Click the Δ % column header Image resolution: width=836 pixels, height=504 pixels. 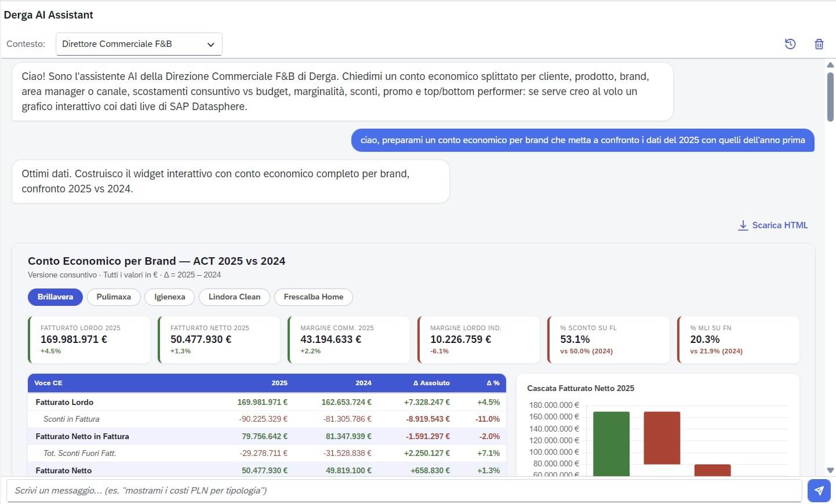[493, 383]
